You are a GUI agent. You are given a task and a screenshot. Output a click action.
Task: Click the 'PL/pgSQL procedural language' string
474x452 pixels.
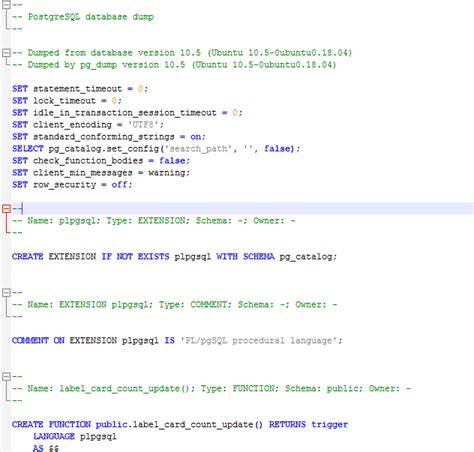click(x=259, y=341)
